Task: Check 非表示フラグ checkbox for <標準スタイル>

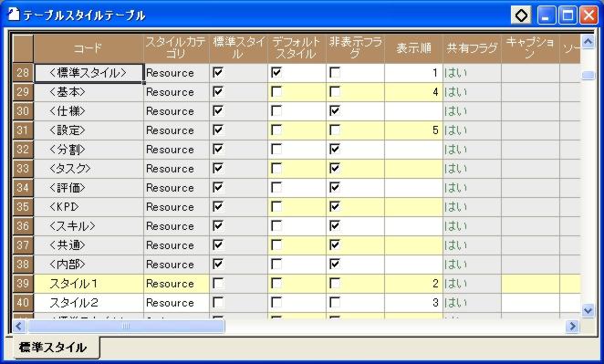Action: pyautogui.click(x=335, y=72)
